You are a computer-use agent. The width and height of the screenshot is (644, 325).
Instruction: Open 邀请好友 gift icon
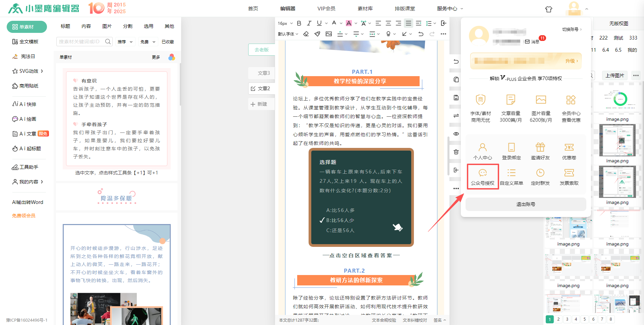(540, 148)
